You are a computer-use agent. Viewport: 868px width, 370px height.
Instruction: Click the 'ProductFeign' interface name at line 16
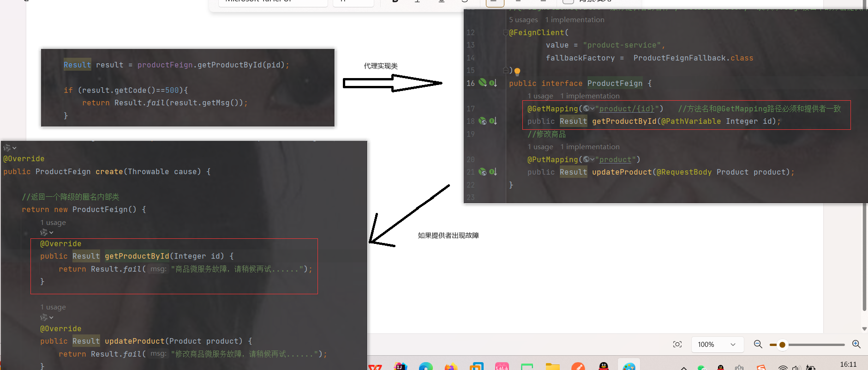tap(615, 83)
